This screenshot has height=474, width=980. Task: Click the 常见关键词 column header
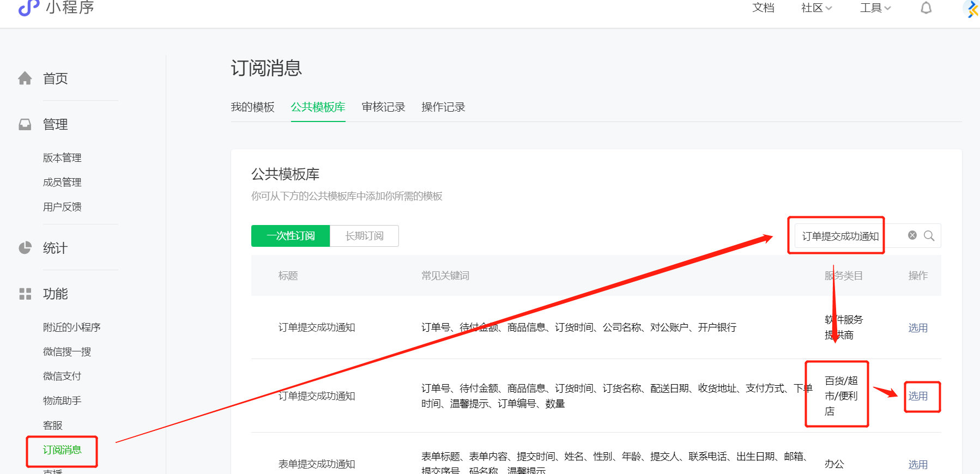(x=445, y=276)
